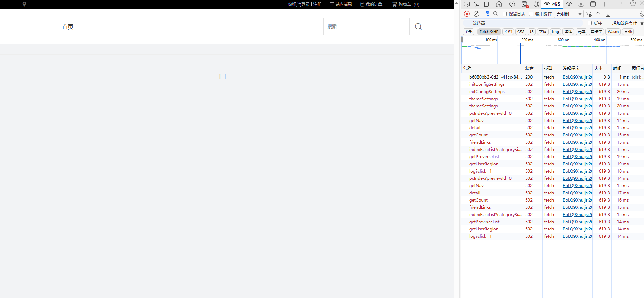Click the 搜索 input field
Viewport: 644px width, 298px height.
point(366,27)
